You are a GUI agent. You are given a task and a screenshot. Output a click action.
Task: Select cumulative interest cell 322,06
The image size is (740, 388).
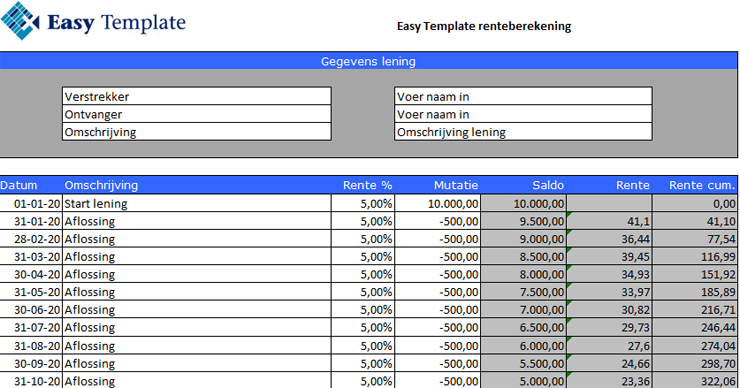(695, 380)
